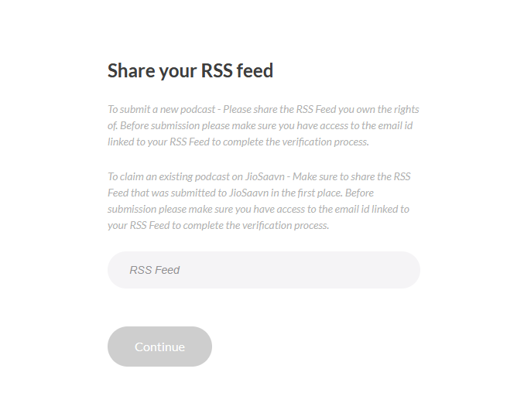The height and width of the screenshot is (420, 524).
Task: Click the paragraph about submitting a new podcast
Action: click(263, 125)
